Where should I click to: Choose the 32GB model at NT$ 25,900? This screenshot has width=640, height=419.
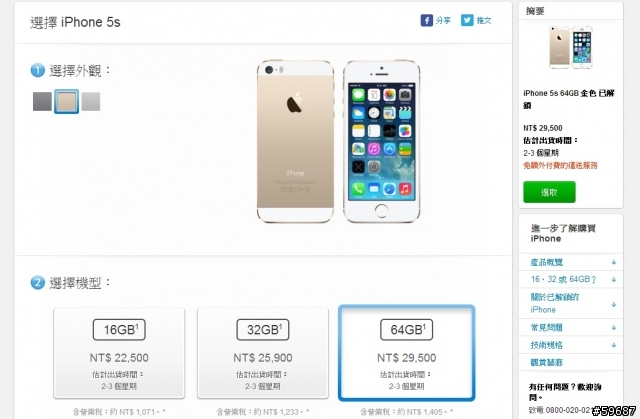263,353
